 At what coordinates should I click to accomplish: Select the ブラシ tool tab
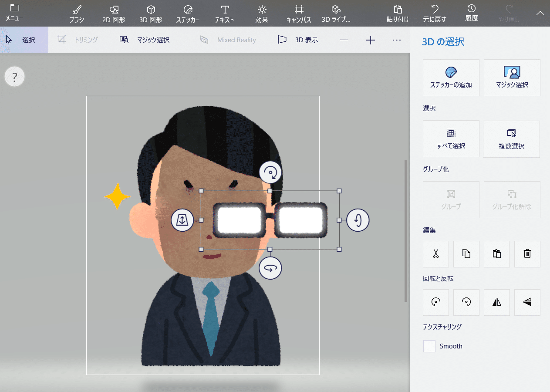77,14
